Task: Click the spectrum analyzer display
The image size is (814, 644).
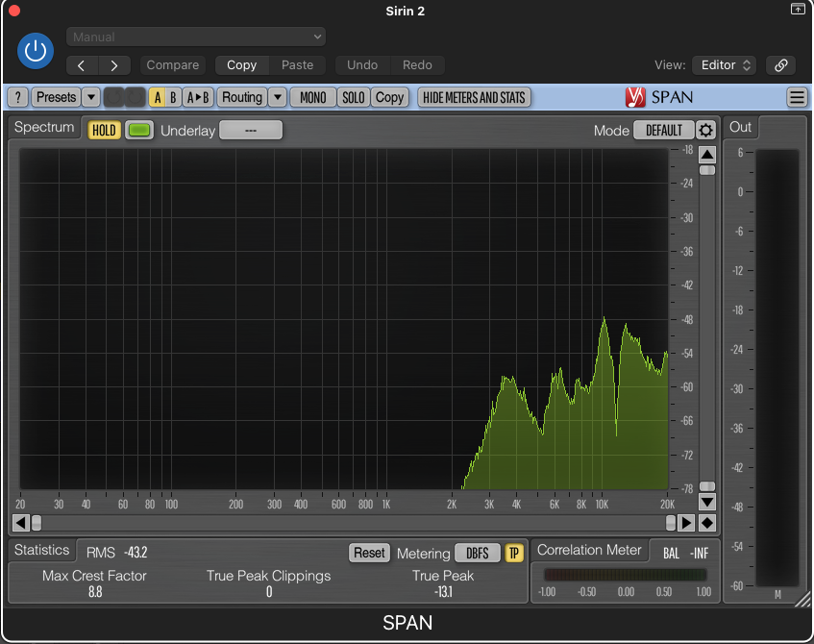Action: coord(344,318)
